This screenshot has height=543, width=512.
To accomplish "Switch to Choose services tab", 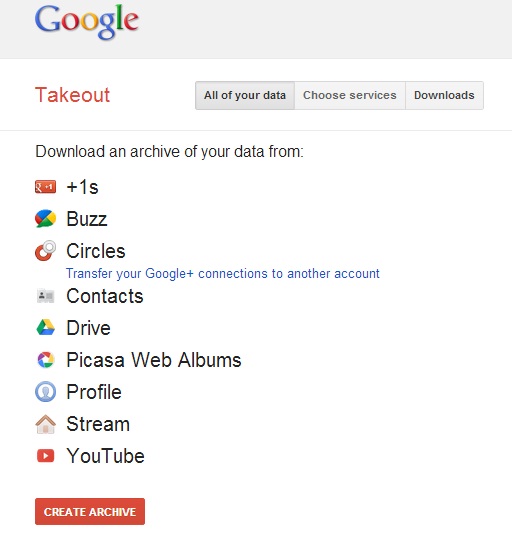I will click(x=350, y=95).
